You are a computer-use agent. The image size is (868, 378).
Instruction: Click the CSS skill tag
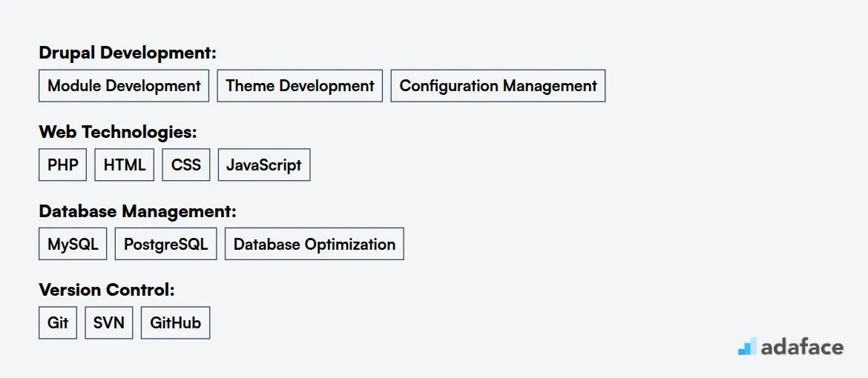point(186,165)
